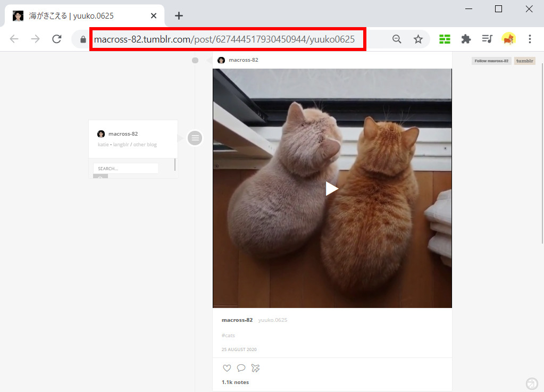View the 1.1k notes link
The width and height of the screenshot is (544, 392).
coord(235,382)
